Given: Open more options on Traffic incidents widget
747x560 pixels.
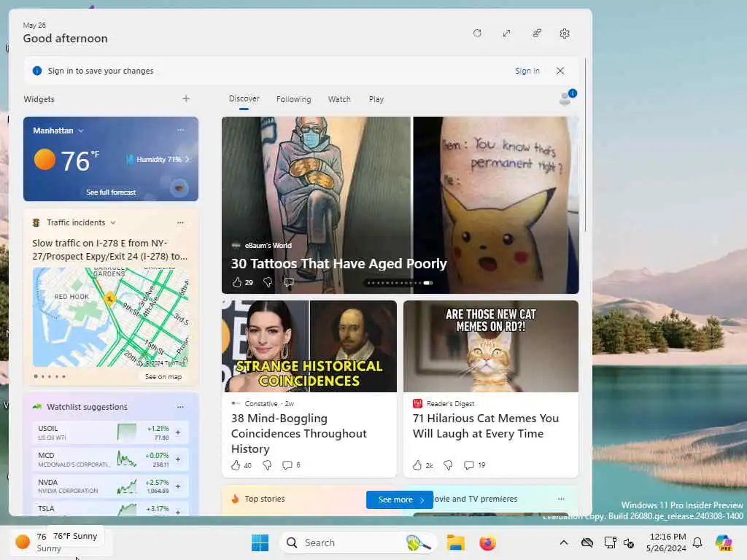Looking at the screenshot, I should click(x=180, y=222).
